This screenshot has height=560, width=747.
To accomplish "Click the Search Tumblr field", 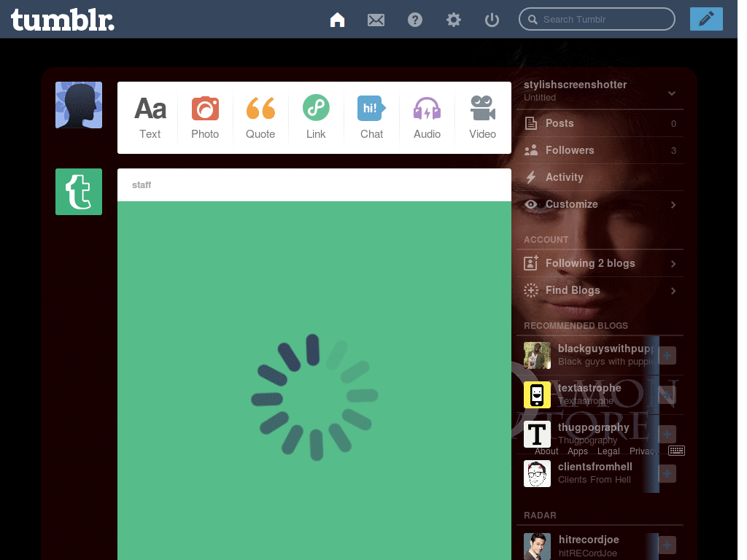I will pyautogui.click(x=597, y=19).
